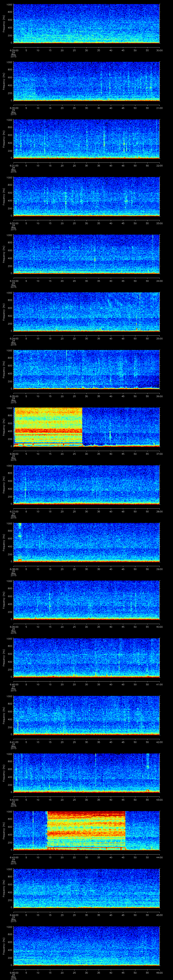This screenshot has width=173, height=980.
Task: Click the 1000 frequency tick on the 6:40:00 spectrogram
Action: (x=9, y=639)
